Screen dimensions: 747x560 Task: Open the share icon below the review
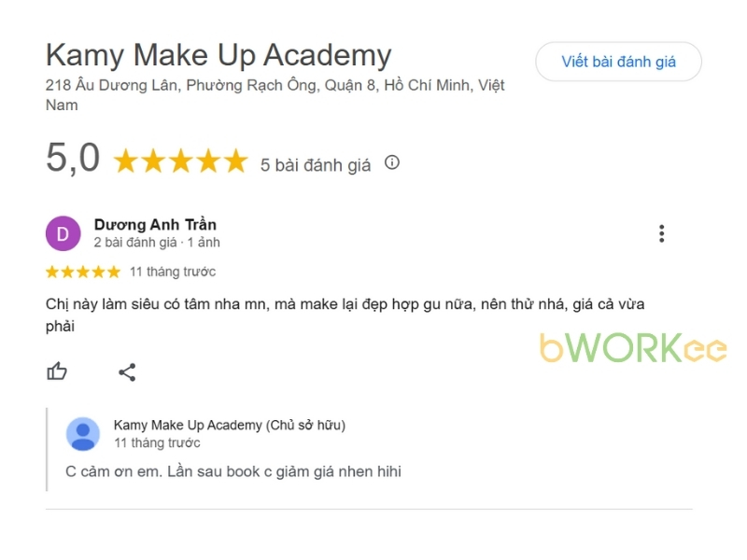pyautogui.click(x=127, y=371)
